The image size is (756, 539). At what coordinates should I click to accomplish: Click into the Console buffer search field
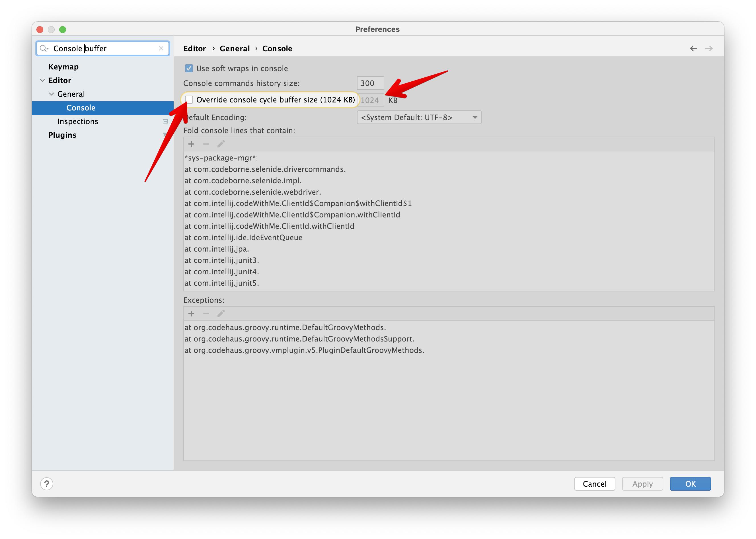(x=103, y=48)
